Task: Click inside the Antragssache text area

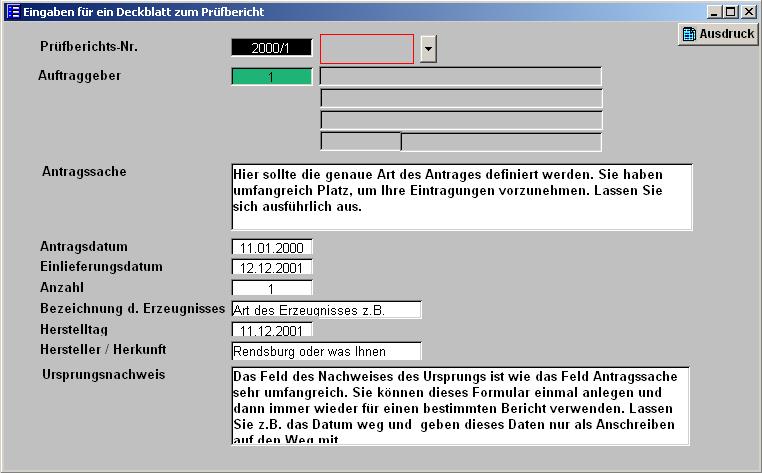Action: [x=460, y=197]
